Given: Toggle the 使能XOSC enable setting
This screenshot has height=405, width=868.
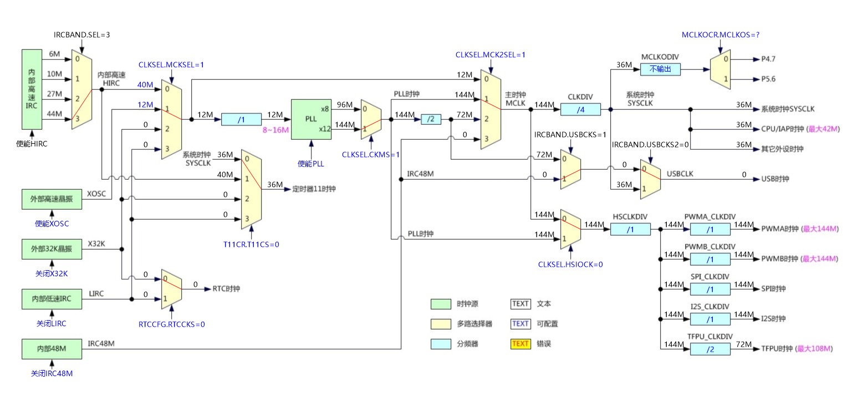Looking at the screenshot, I should pyautogui.click(x=51, y=223).
